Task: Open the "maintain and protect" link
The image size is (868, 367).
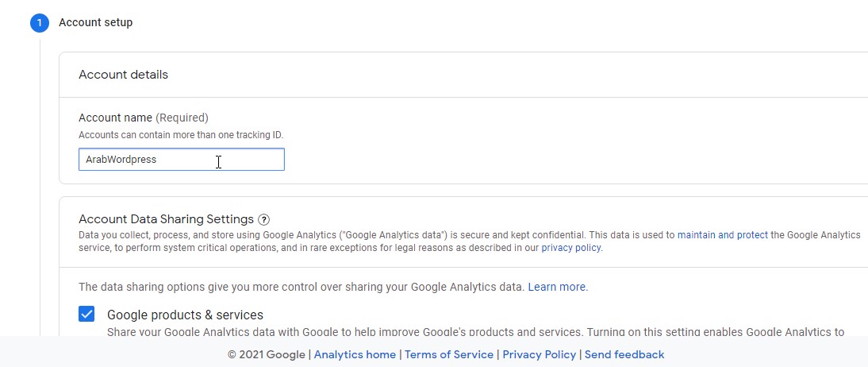Action: [722, 235]
